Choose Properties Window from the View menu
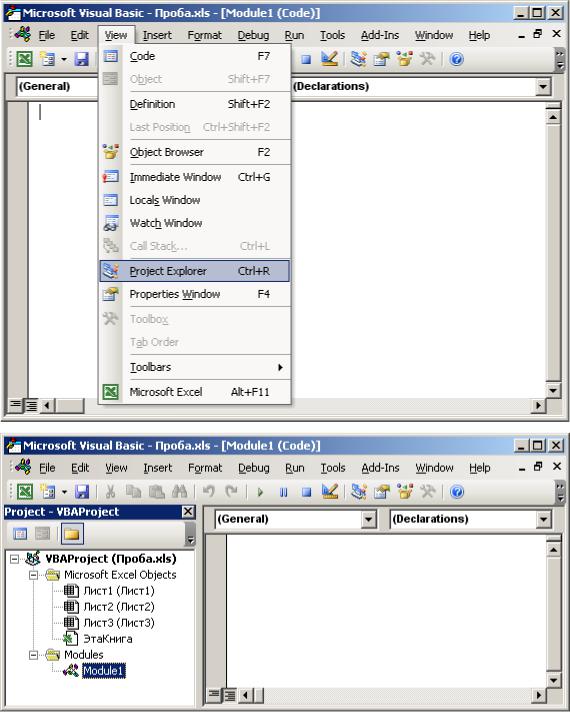570x712 pixels. pyautogui.click(x=195, y=294)
